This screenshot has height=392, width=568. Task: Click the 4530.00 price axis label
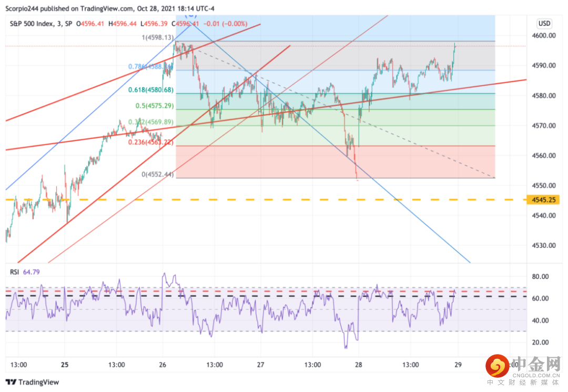(544, 246)
